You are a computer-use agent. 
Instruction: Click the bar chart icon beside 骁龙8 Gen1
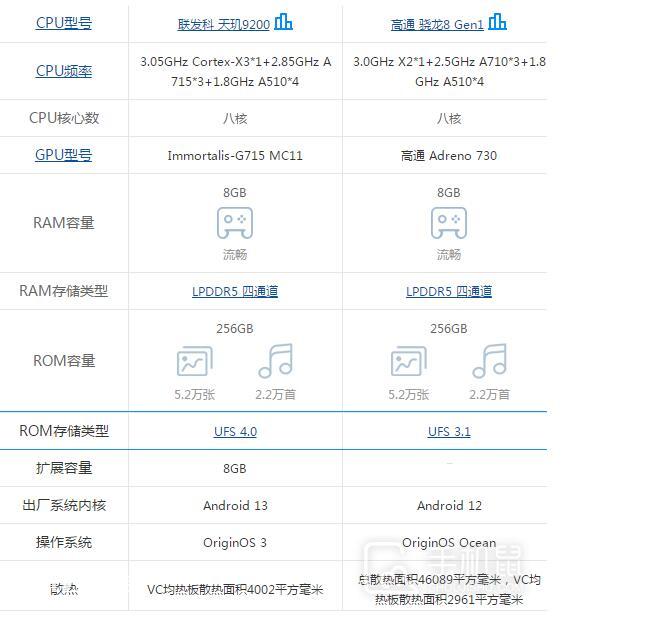pyautogui.click(x=497, y=22)
